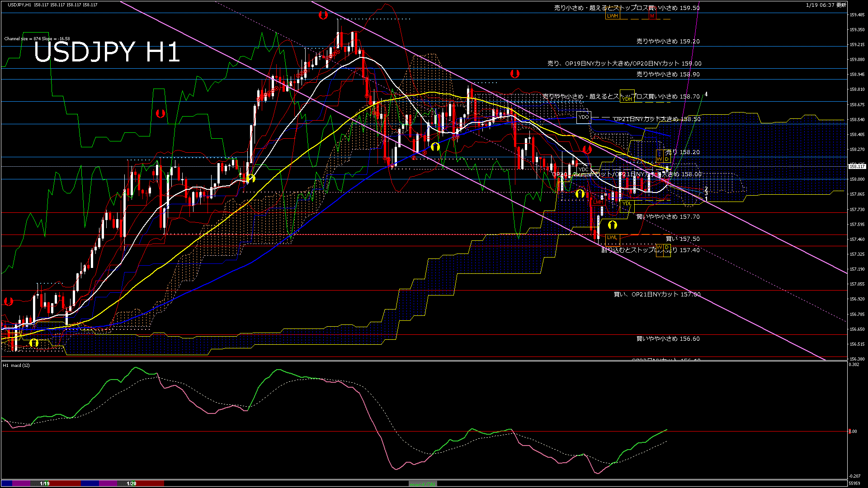The width and height of the screenshot is (868, 488).
Task: Click the yellow buy arrow at bottom-left corner of chart
Action: (x=34, y=343)
